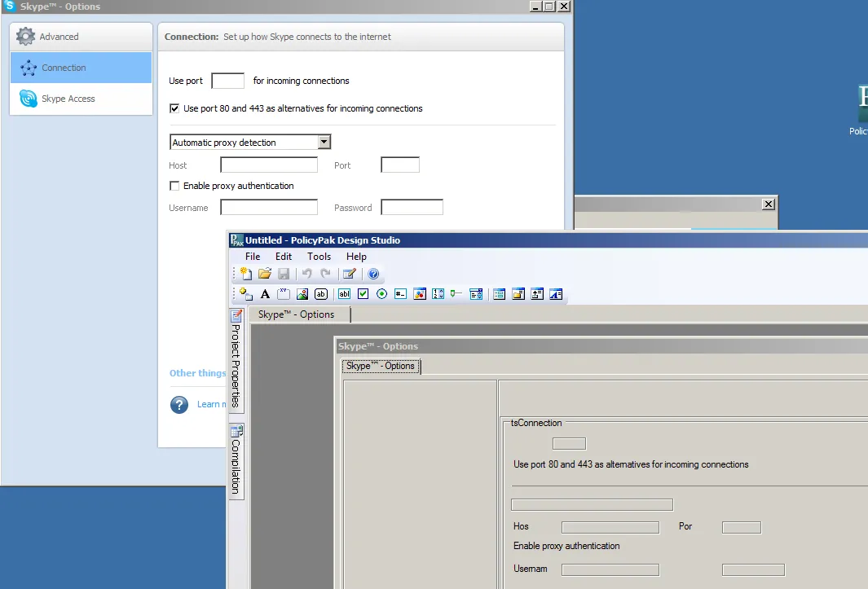Viewport: 868px width, 589px height.
Task: Select the numeric spinner control tool
Action: pos(438,294)
